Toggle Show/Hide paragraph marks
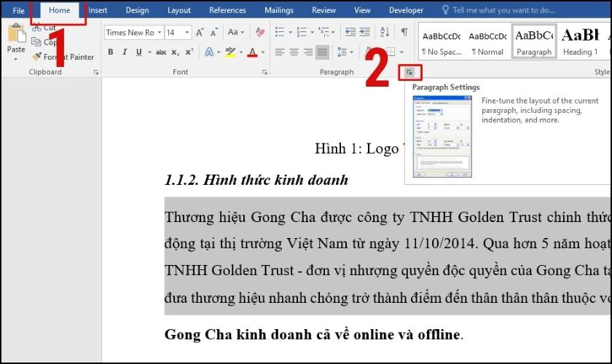Viewport: 612px width, 364px height. [405, 32]
